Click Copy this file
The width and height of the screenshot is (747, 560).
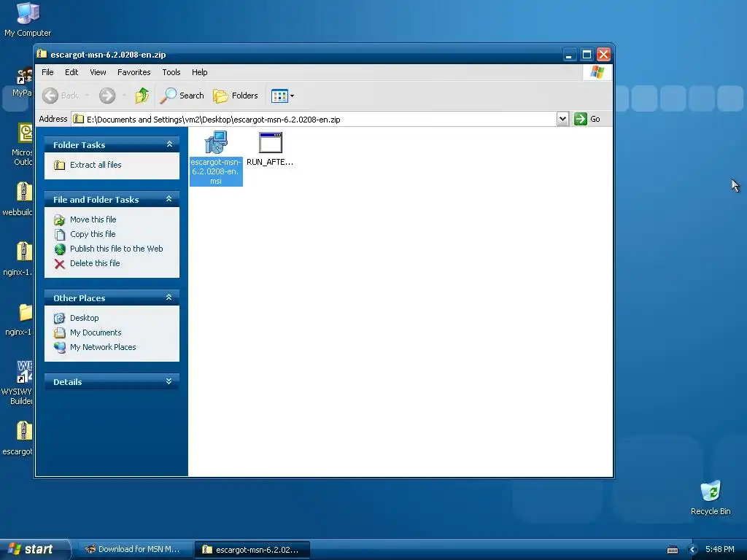93,234
